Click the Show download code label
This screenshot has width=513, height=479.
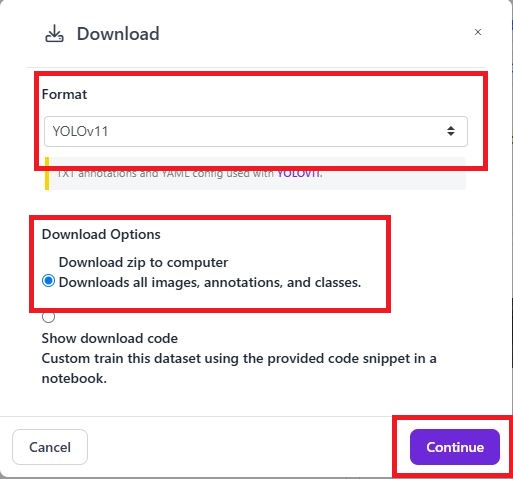[110, 338]
